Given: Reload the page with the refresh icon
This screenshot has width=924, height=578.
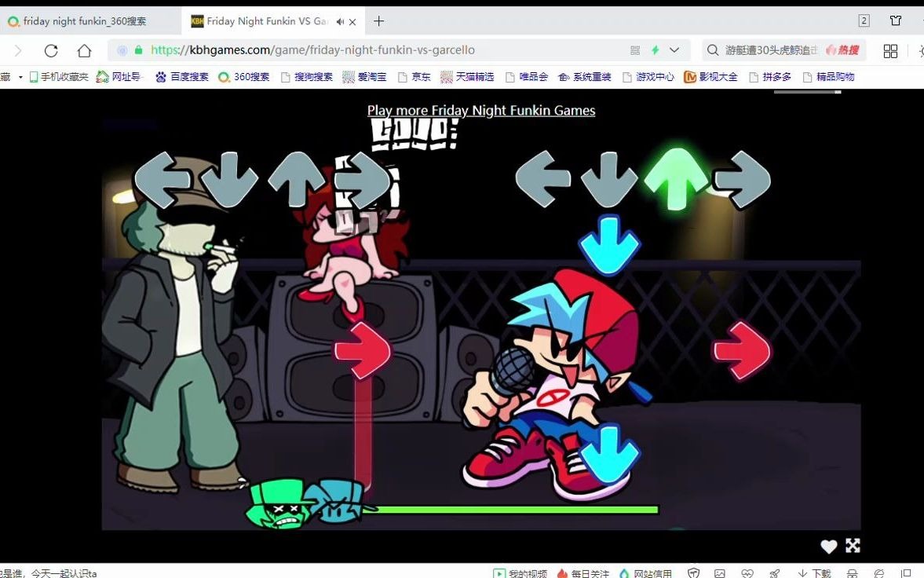Looking at the screenshot, I should 51,51.
